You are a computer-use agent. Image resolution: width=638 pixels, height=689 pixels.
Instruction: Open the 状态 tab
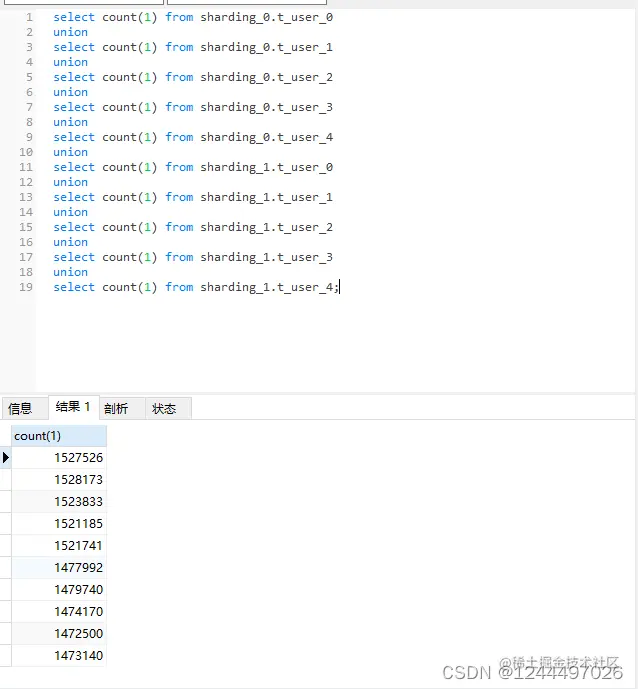tap(169, 408)
